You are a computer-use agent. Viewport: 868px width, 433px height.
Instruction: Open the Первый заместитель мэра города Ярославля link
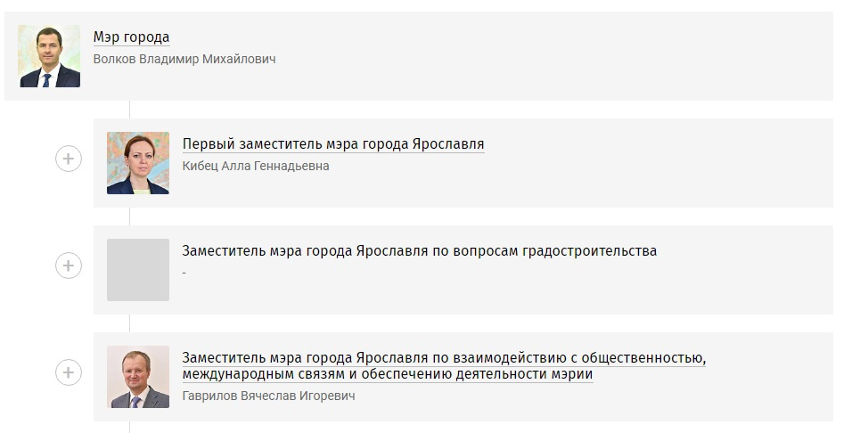[333, 144]
